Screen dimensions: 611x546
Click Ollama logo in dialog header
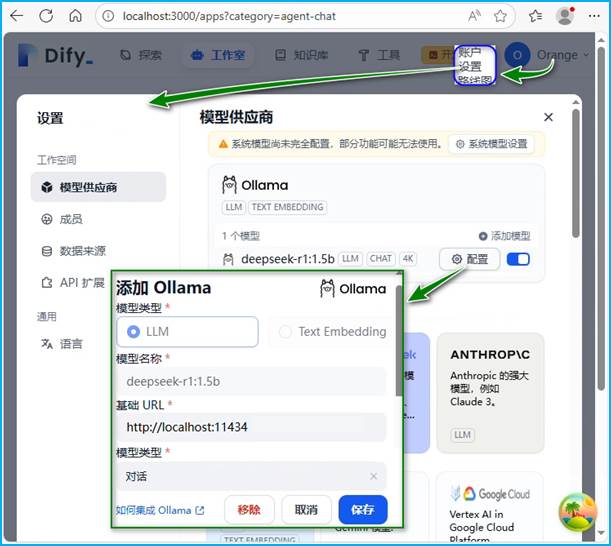pos(353,288)
